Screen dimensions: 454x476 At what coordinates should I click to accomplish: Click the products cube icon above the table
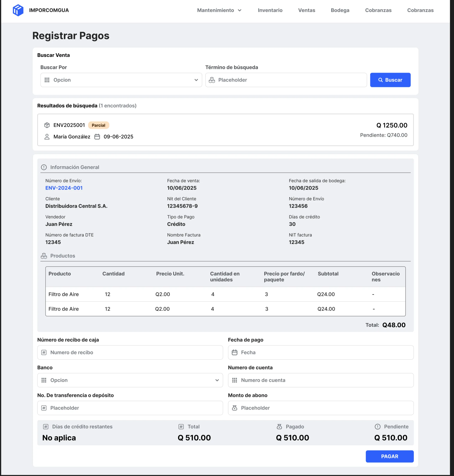point(44,256)
